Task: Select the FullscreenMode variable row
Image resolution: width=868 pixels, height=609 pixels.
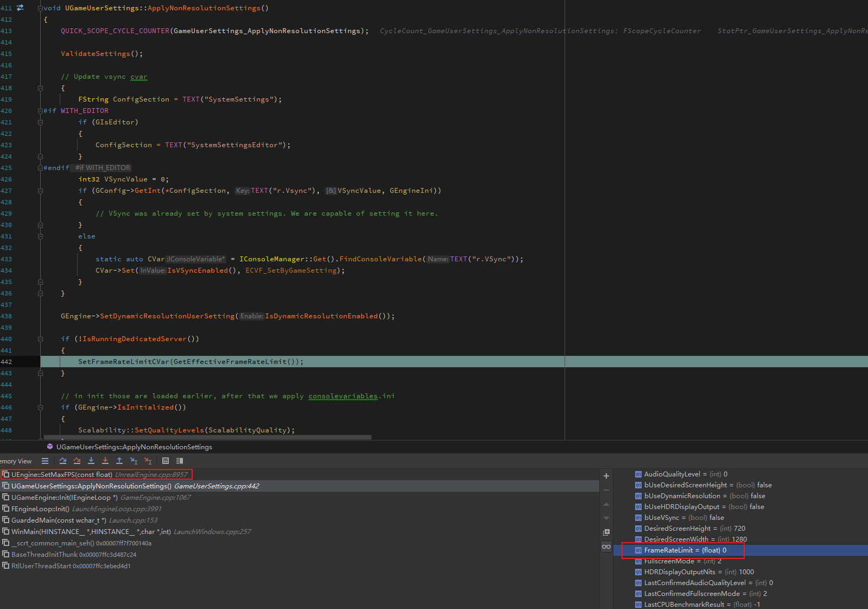Action: click(740, 561)
